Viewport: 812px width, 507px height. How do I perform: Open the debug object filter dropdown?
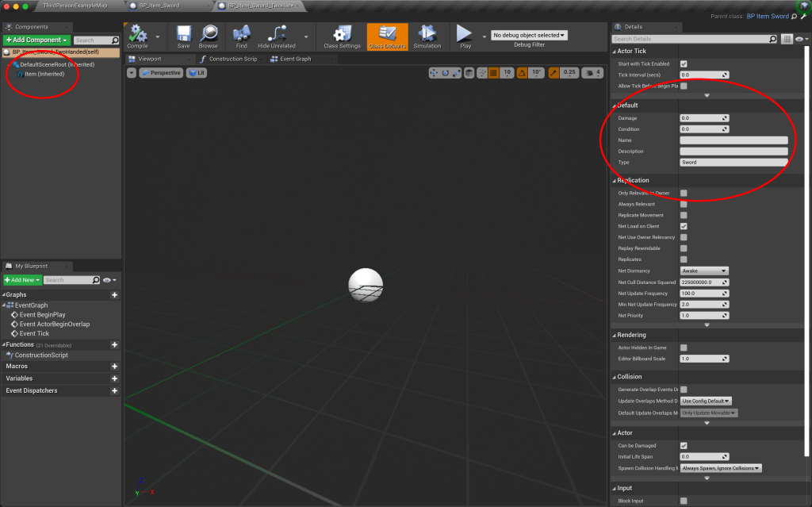pyautogui.click(x=530, y=35)
